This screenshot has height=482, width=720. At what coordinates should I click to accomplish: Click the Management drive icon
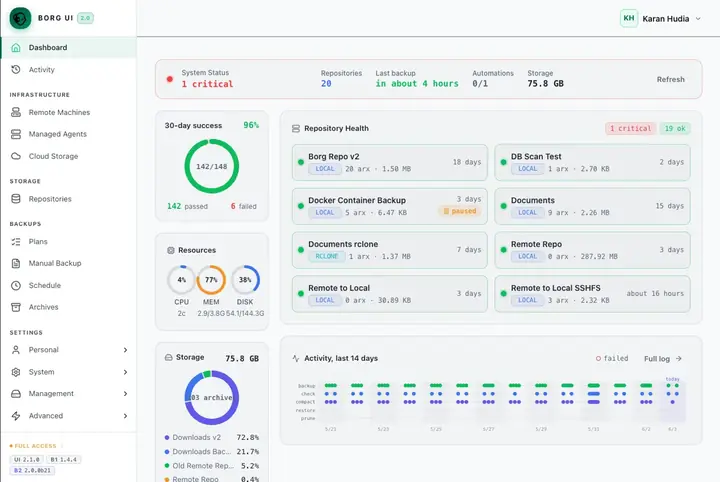(16, 394)
